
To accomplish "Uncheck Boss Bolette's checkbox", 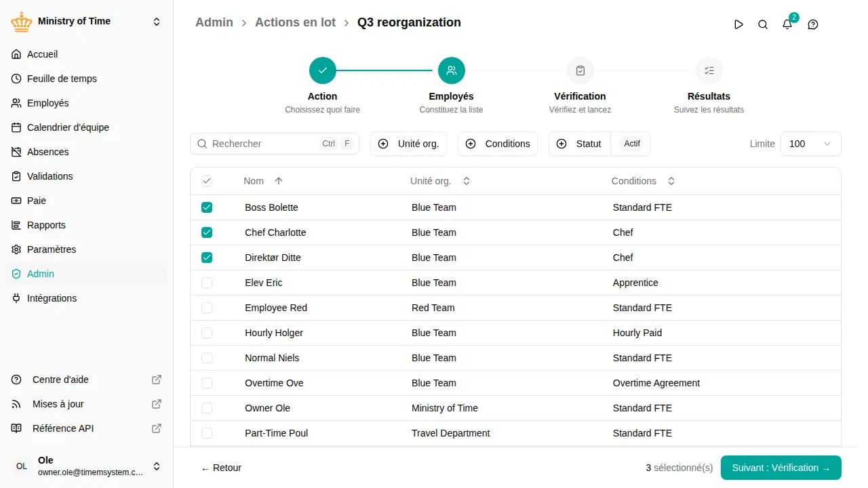I will pyautogui.click(x=207, y=207).
